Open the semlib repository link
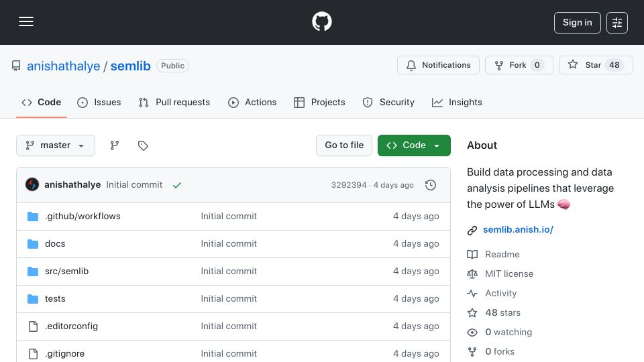The height and width of the screenshot is (362, 644). point(130,66)
